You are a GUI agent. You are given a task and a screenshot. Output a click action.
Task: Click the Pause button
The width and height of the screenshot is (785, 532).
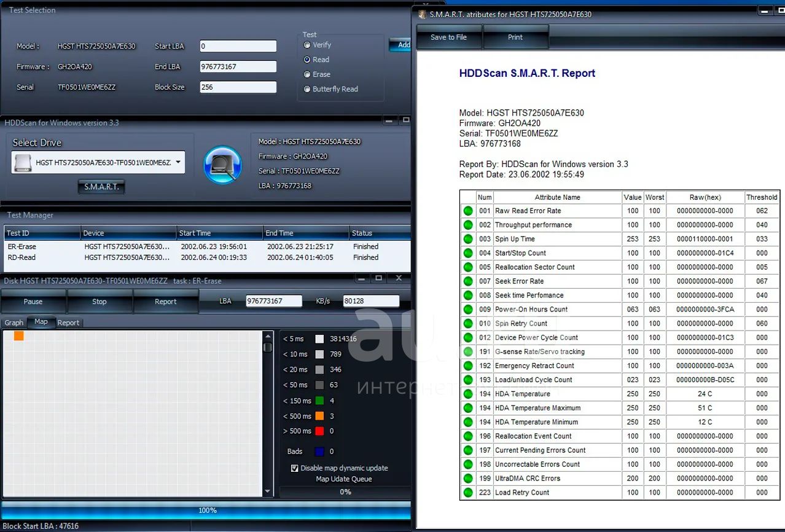(33, 302)
